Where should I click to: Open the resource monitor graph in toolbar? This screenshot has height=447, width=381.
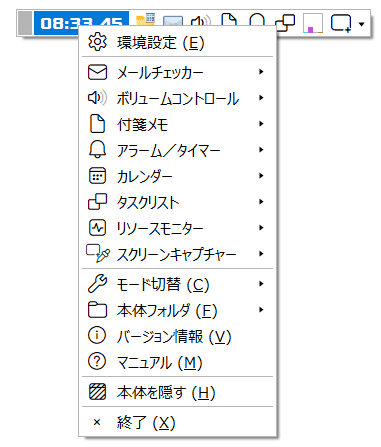pyautogui.click(x=313, y=23)
